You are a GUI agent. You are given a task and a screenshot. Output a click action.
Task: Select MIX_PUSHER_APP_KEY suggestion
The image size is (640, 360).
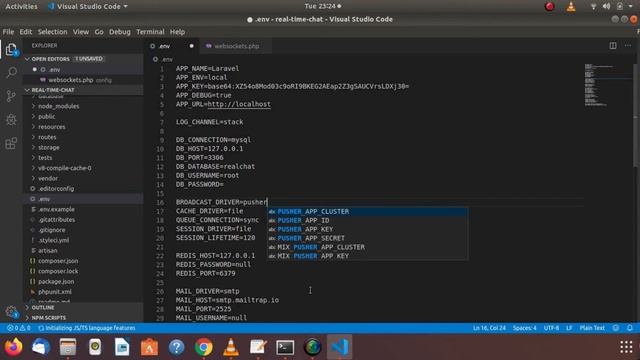pyautogui.click(x=367, y=256)
